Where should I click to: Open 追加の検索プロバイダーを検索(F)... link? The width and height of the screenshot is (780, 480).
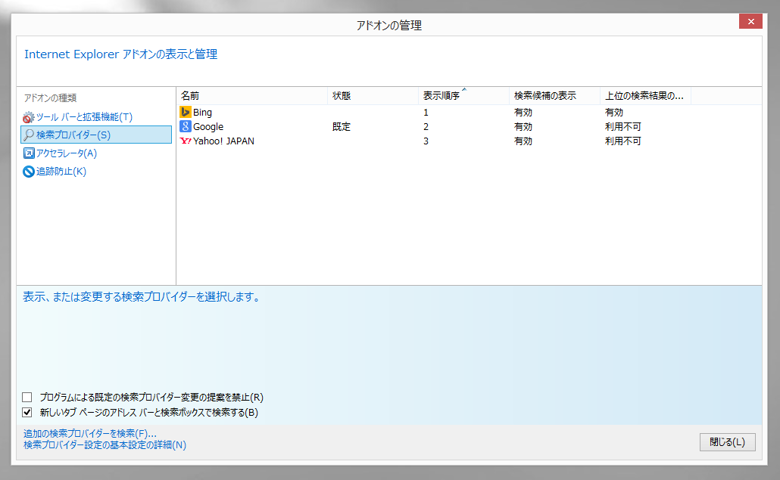click(x=90, y=434)
